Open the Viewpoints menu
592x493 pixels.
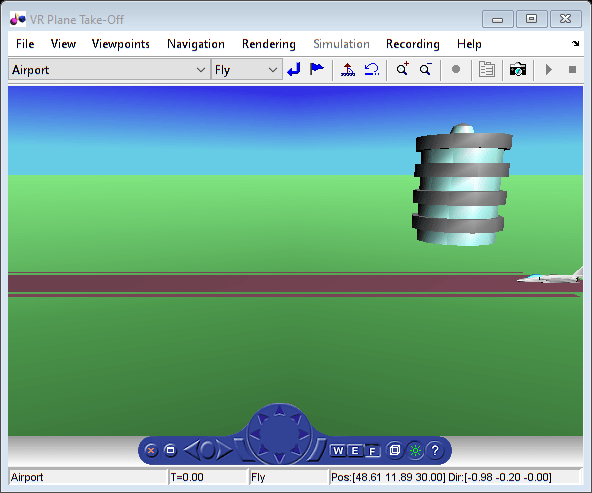pyautogui.click(x=121, y=44)
